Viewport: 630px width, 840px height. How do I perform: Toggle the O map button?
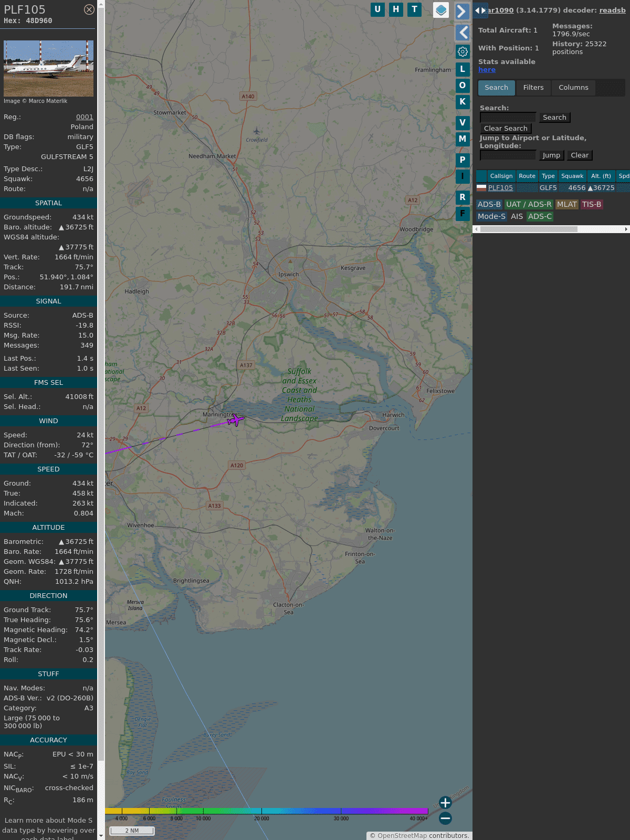[x=463, y=85]
